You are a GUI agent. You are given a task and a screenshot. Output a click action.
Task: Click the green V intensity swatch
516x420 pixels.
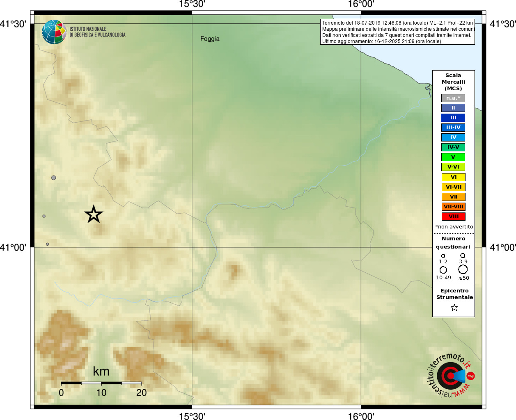point(453,157)
